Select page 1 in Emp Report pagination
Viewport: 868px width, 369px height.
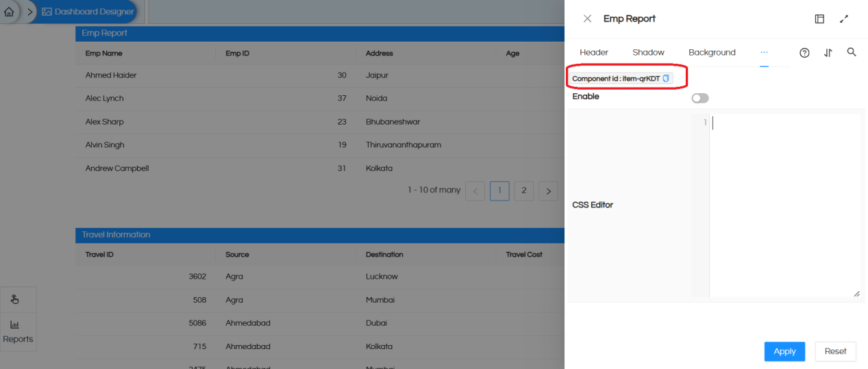click(x=499, y=191)
